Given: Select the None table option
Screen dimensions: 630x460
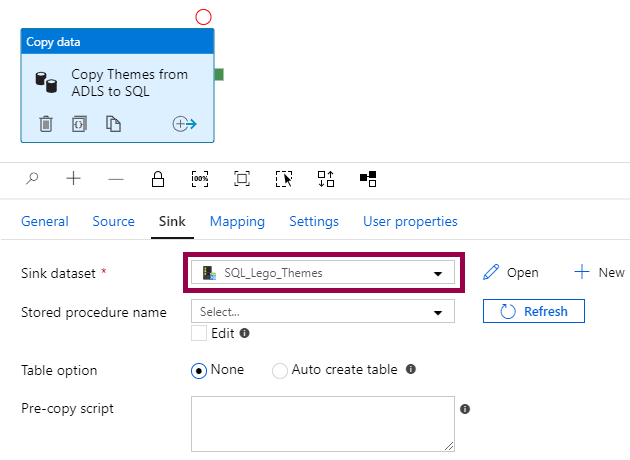Looking at the screenshot, I should coord(199,370).
